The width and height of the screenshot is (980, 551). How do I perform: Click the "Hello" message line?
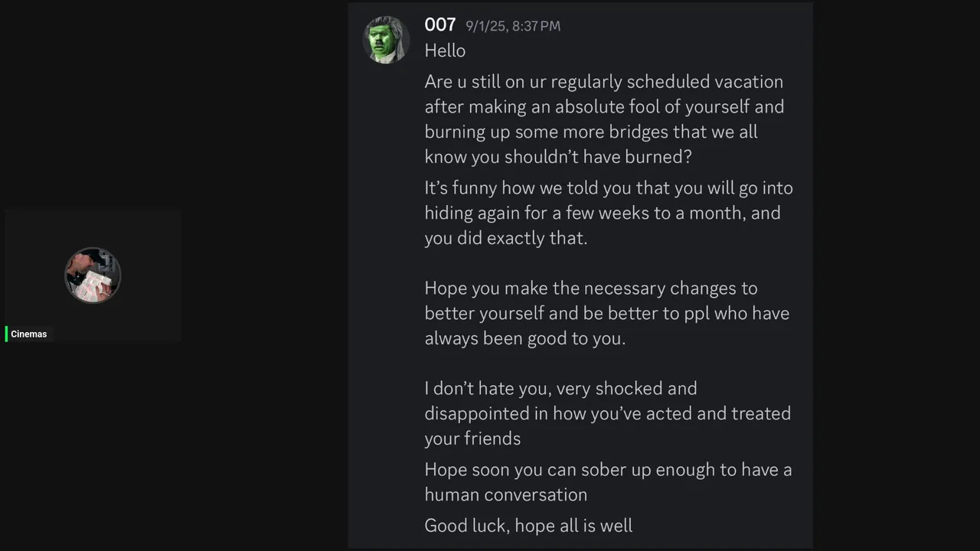pos(445,51)
